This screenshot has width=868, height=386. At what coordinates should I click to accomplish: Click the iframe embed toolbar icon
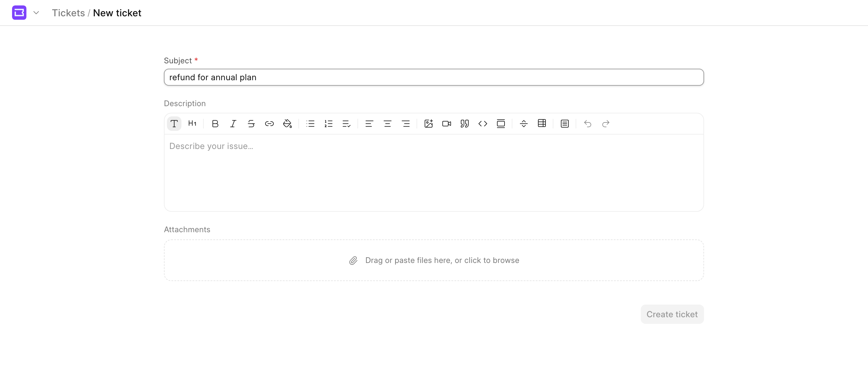click(x=501, y=124)
